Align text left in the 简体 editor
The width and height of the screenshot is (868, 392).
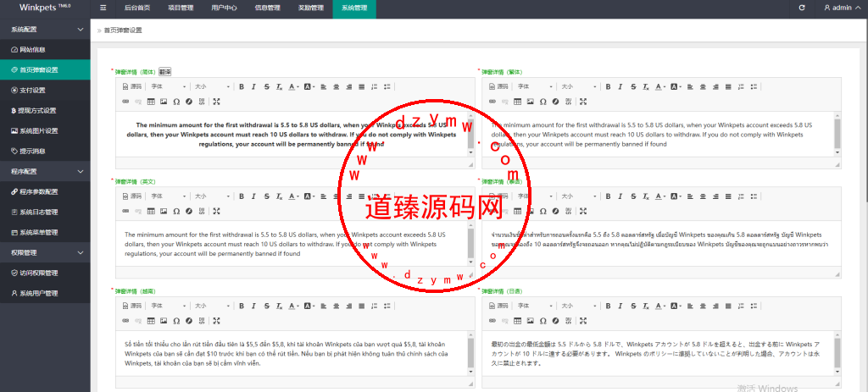(323, 87)
